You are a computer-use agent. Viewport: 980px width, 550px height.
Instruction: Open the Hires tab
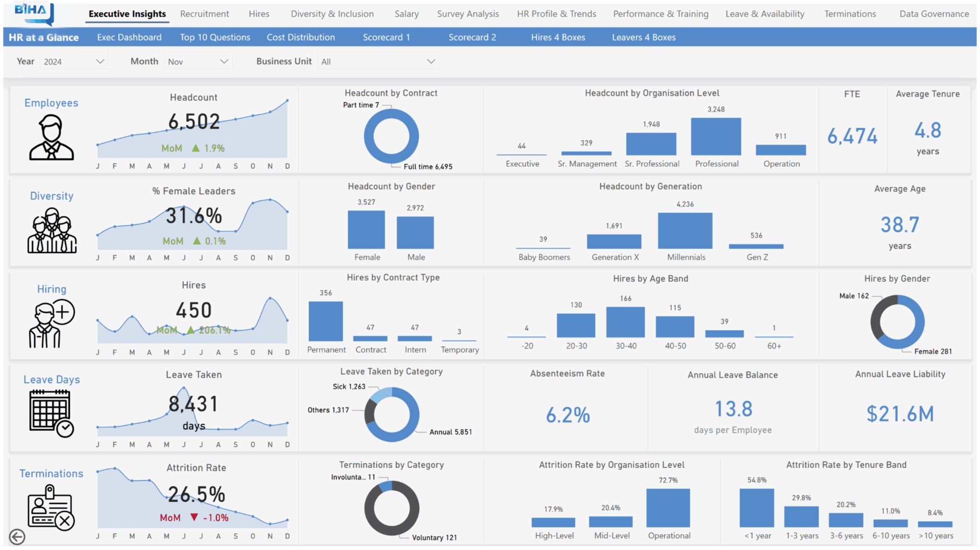click(259, 14)
